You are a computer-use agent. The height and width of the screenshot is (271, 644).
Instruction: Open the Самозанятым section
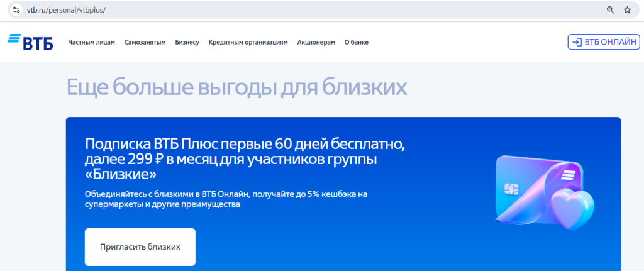point(145,42)
